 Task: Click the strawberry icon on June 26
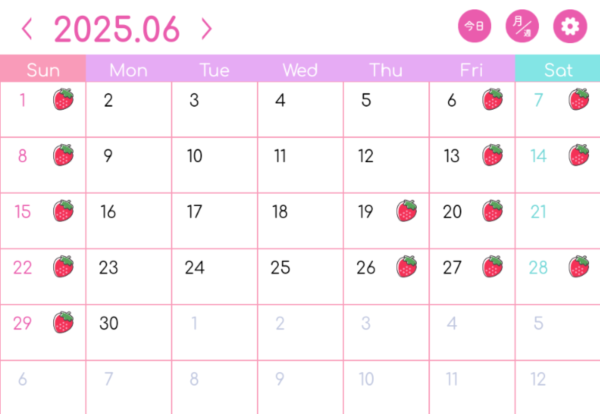click(407, 267)
